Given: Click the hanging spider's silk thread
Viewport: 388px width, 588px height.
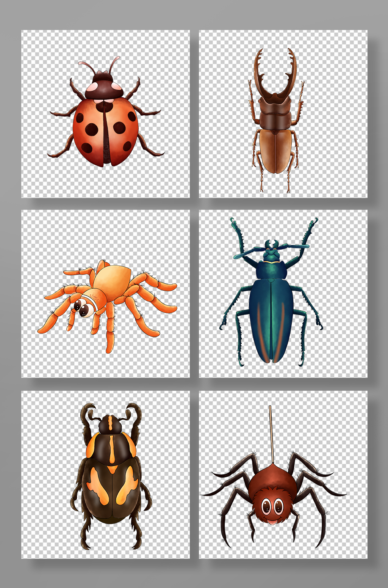Looking at the screenshot, I should (271, 434).
